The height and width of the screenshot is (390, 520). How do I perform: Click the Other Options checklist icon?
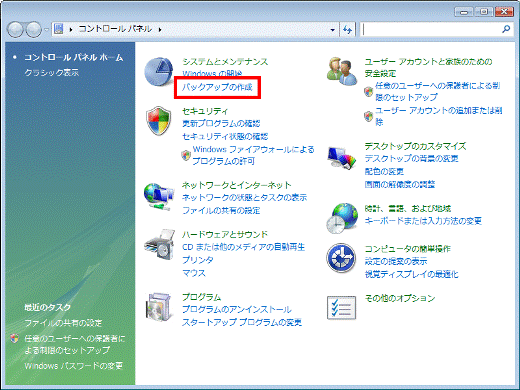coord(341,307)
